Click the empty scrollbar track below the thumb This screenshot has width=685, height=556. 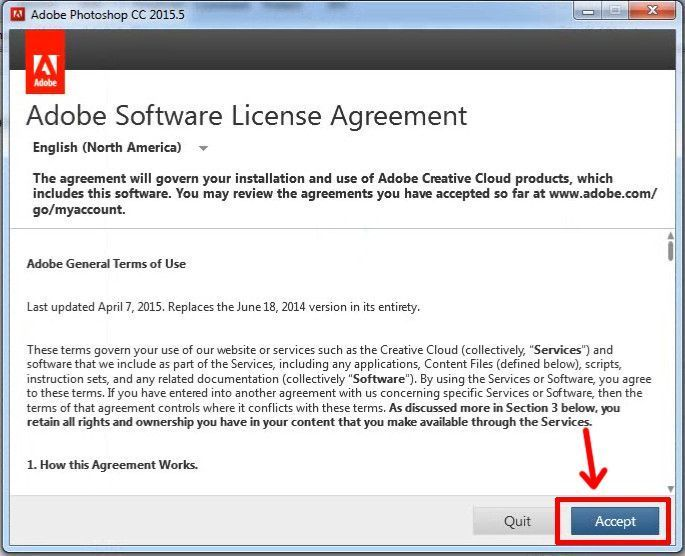click(x=669, y=380)
